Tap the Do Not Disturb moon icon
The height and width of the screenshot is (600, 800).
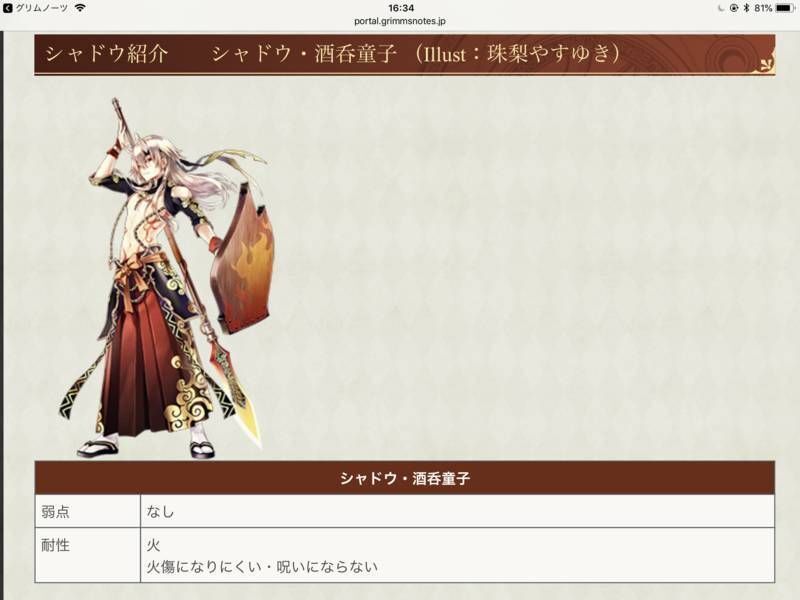(721, 8)
